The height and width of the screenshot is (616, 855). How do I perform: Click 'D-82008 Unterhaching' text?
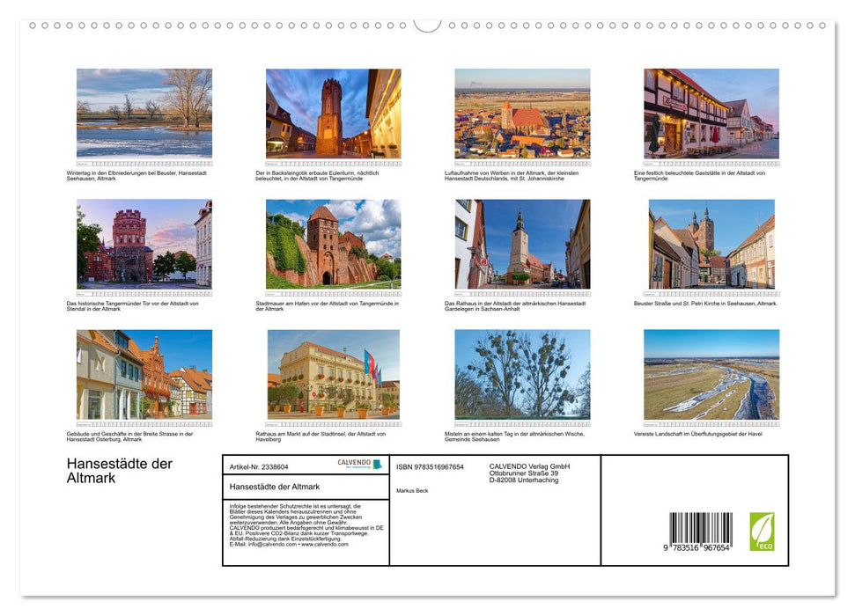(523, 480)
